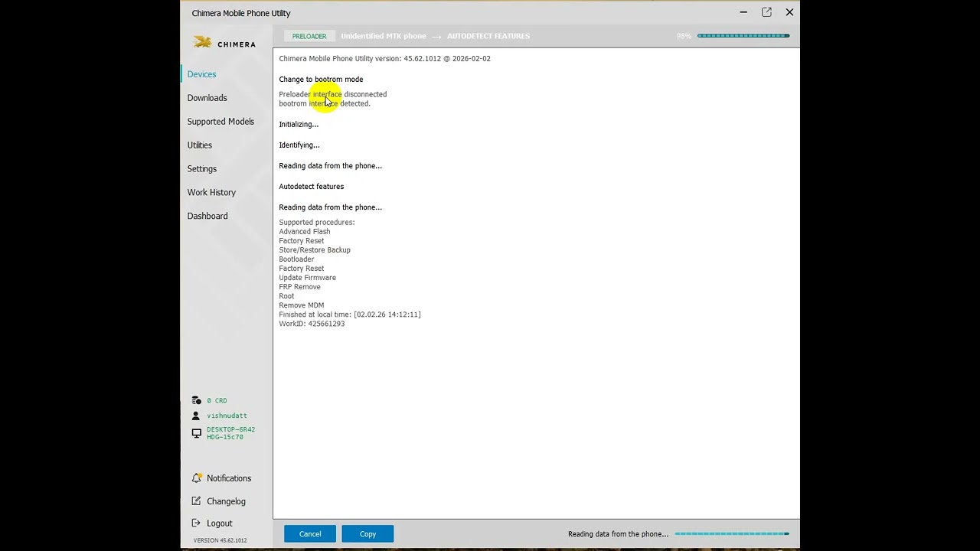Click the 'DESKTOP-6R42 HDG-15c70' machine name
980x551 pixels.
pyautogui.click(x=231, y=433)
